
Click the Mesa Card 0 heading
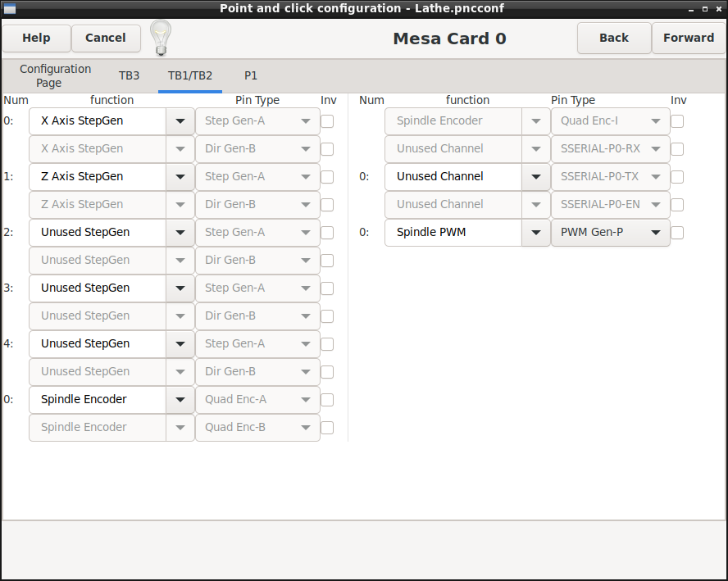click(449, 39)
